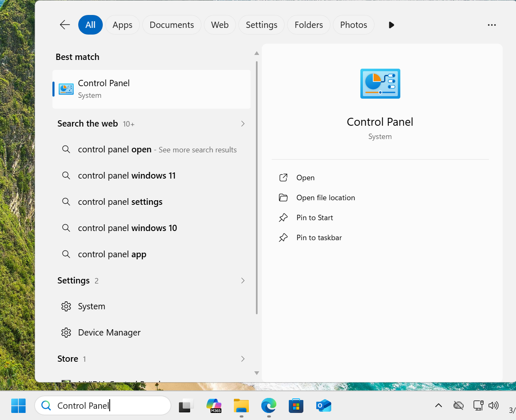Show hidden icons in the system tray

[439, 405]
